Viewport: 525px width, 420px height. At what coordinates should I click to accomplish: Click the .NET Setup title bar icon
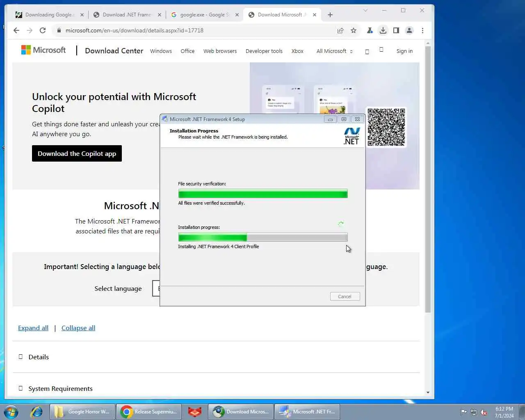point(165,119)
